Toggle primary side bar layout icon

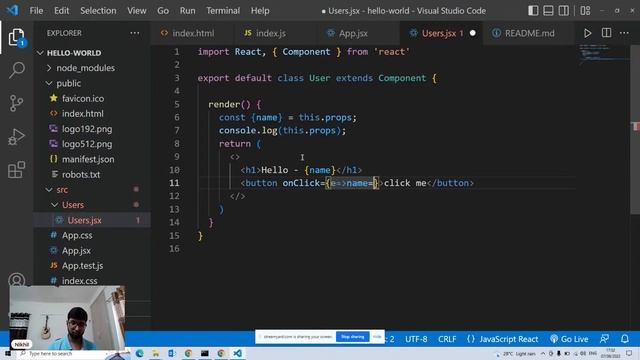click(x=533, y=11)
